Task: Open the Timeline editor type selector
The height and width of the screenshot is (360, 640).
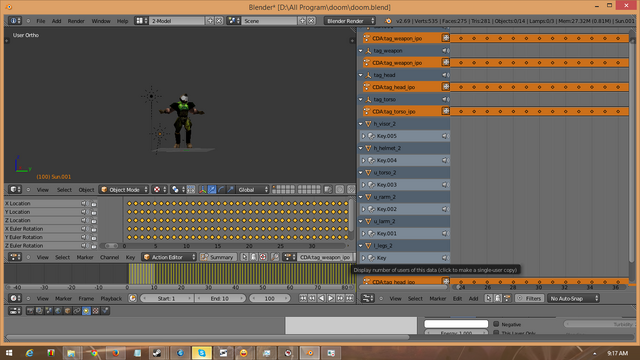Action: [x=15, y=298]
